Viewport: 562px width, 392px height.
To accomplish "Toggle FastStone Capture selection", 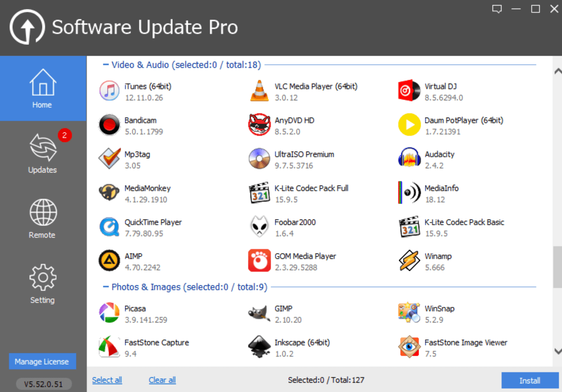I will pyautogui.click(x=109, y=347).
